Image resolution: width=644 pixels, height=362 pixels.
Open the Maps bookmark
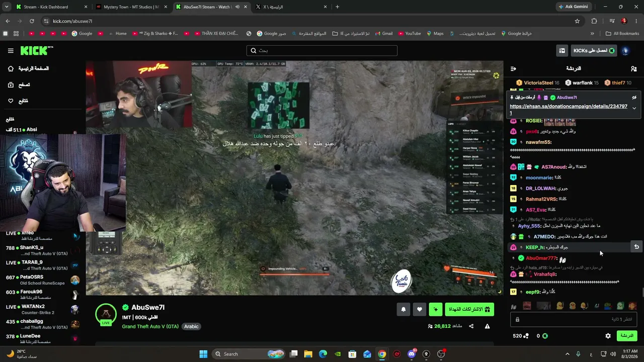click(x=435, y=34)
